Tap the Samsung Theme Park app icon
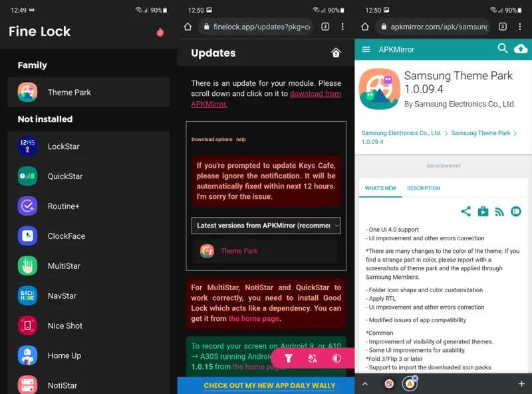Screen dimensions: 532x394 (x=379, y=89)
